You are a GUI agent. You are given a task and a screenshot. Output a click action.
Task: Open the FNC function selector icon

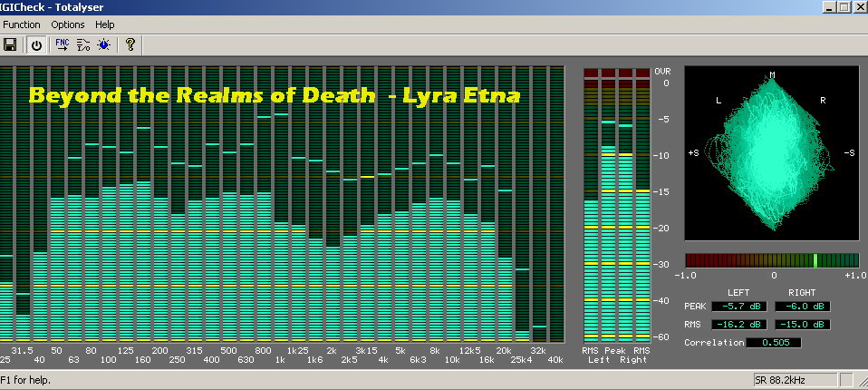pyautogui.click(x=63, y=44)
